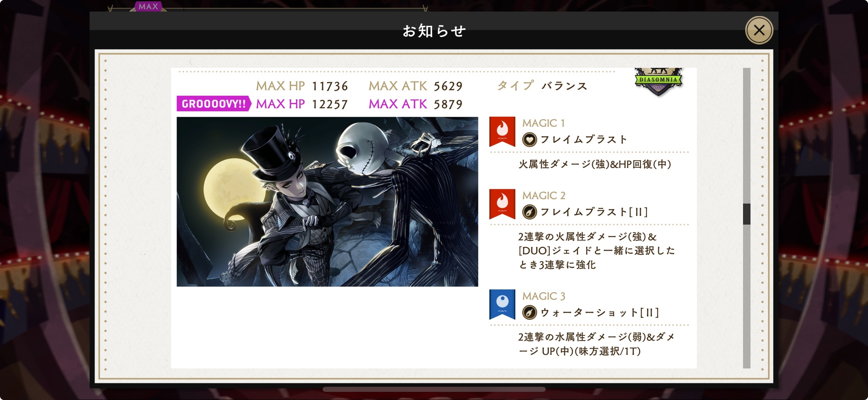Click the heart icon beside フレイムブラスト
868x400 pixels.
coord(529,139)
